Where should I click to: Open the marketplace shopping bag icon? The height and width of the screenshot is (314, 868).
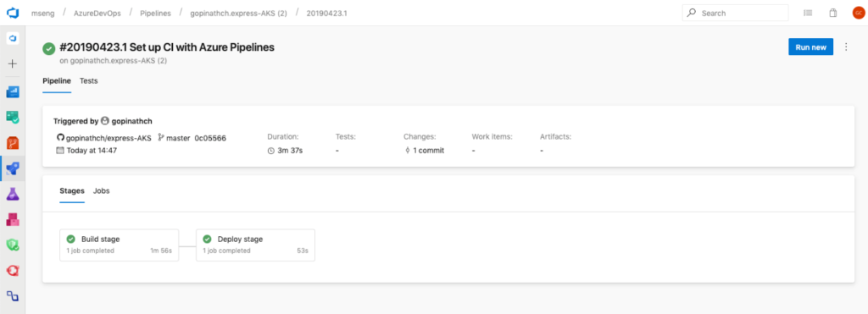coord(833,13)
